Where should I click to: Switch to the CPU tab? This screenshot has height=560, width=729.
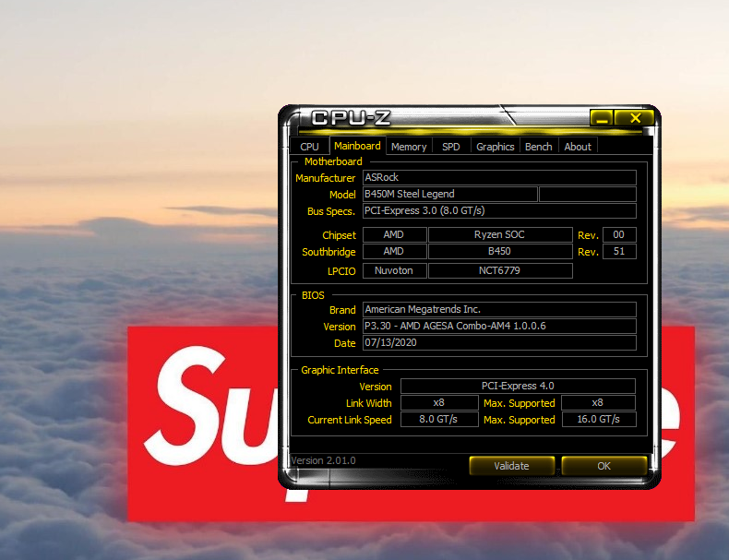(309, 147)
